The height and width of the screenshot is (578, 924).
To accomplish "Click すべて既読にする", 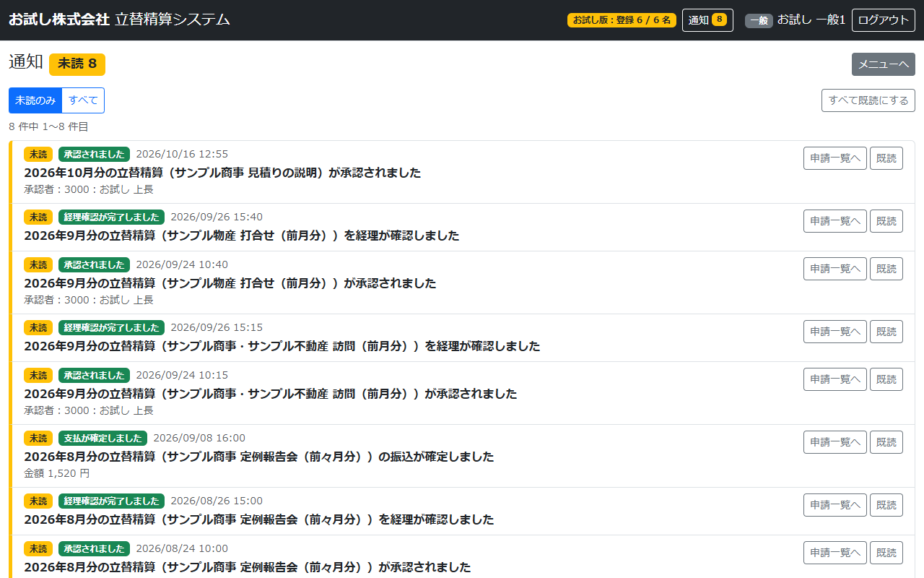I will click(x=868, y=100).
